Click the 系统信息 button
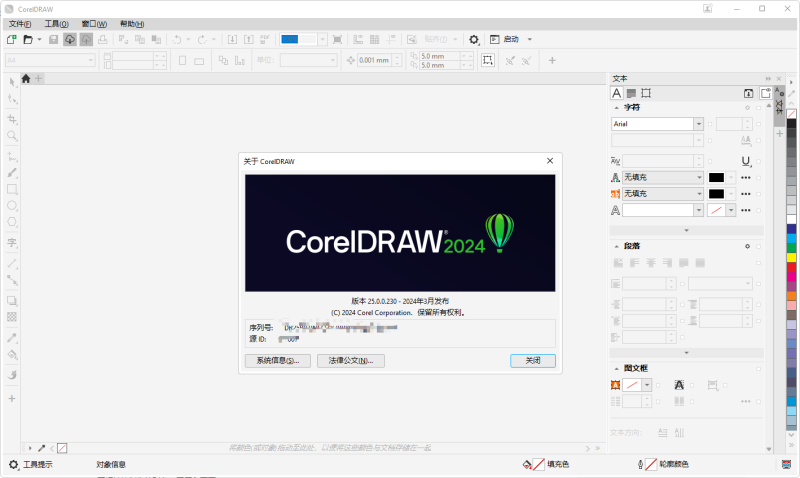 tap(277, 360)
